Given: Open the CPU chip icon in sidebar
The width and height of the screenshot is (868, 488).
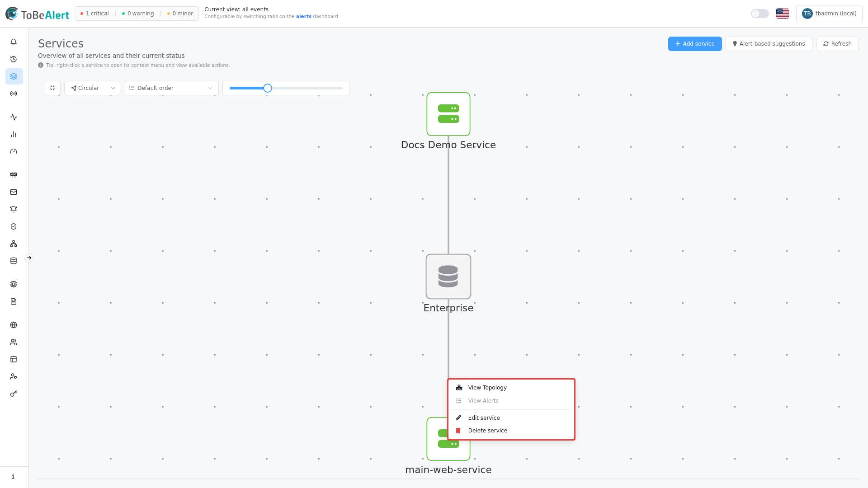Looking at the screenshot, I should [x=14, y=284].
